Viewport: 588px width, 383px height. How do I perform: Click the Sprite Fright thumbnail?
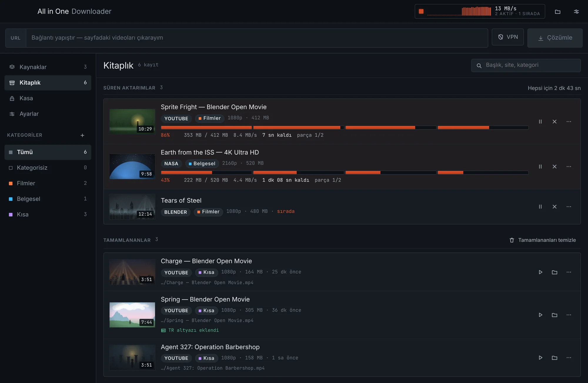click(x=132, y=121)
